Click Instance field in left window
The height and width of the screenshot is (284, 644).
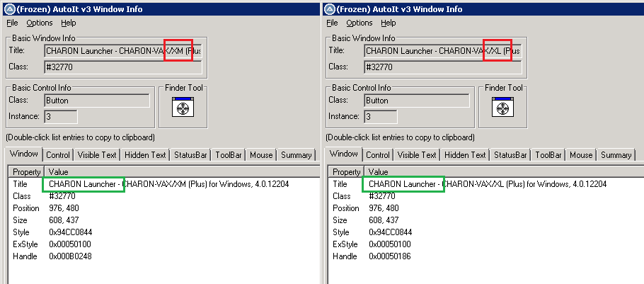[x=61, y=117]
